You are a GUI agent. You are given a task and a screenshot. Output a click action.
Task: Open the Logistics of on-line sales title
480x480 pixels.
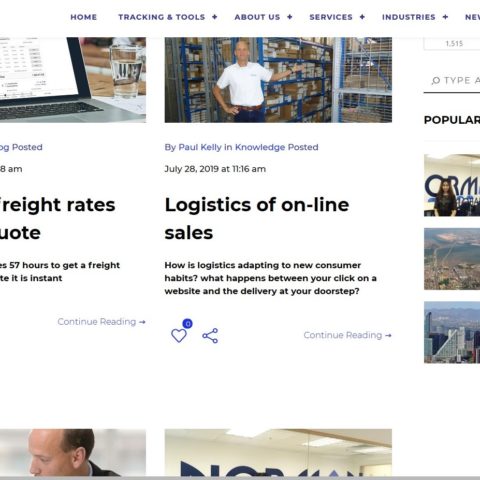pyautogui.click(x=257, y=218)
